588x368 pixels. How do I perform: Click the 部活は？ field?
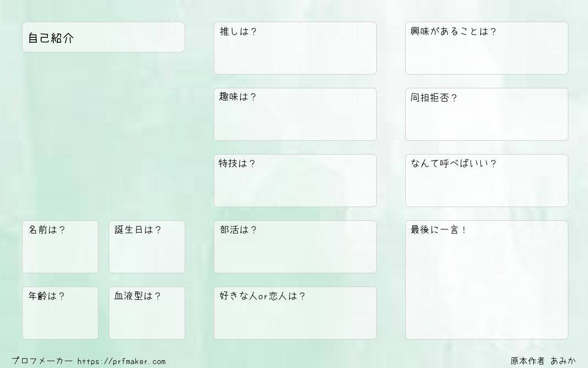[295, 247]
